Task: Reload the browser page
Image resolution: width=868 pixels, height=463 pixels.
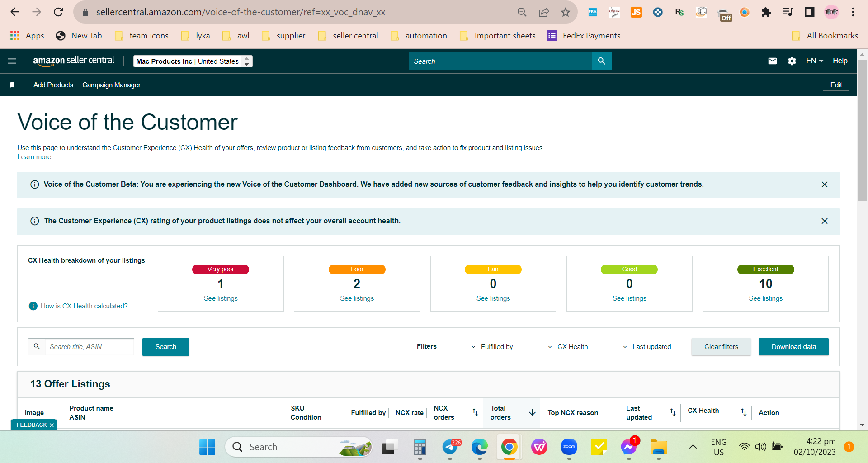Action: [58, 12]
